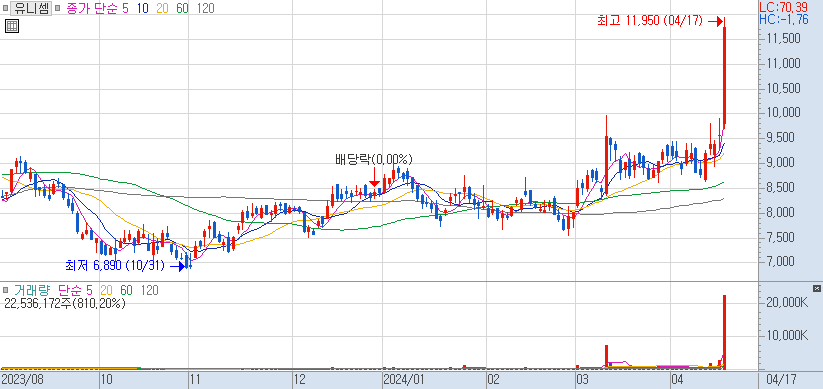823x389 pixels.
Task: Click the 거래량 volume indicator label
Action: tap(33, 290)
